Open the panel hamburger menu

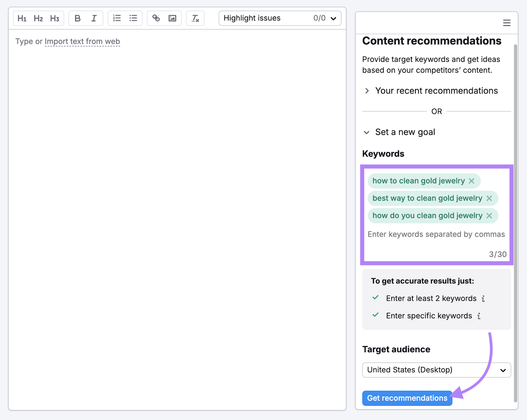[x=506, y=23]
